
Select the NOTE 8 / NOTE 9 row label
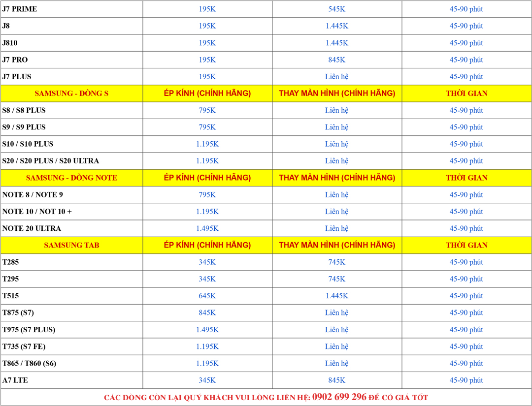33,195
